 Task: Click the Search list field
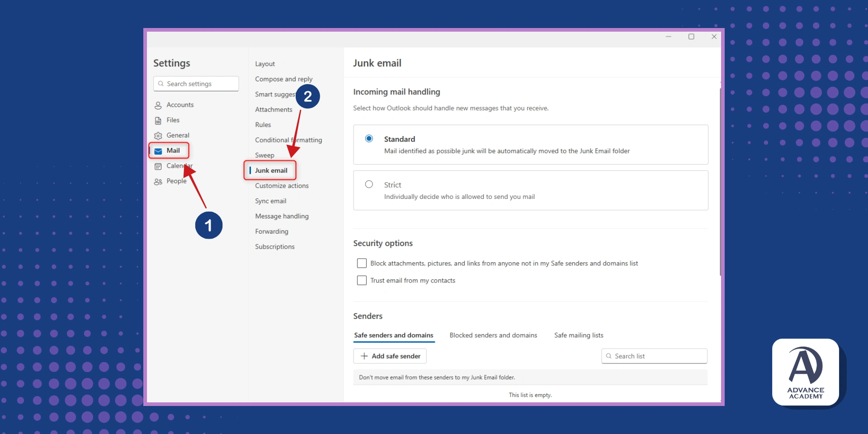[654, 356]
